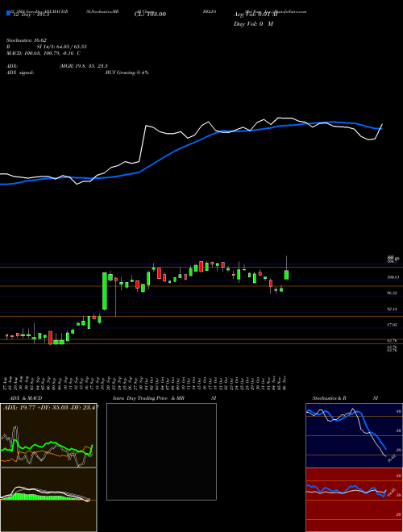Click the tall green breakout candlestick
Image resolution: width=403 pixels, height=532 pixels.
(x=105, y=291)
